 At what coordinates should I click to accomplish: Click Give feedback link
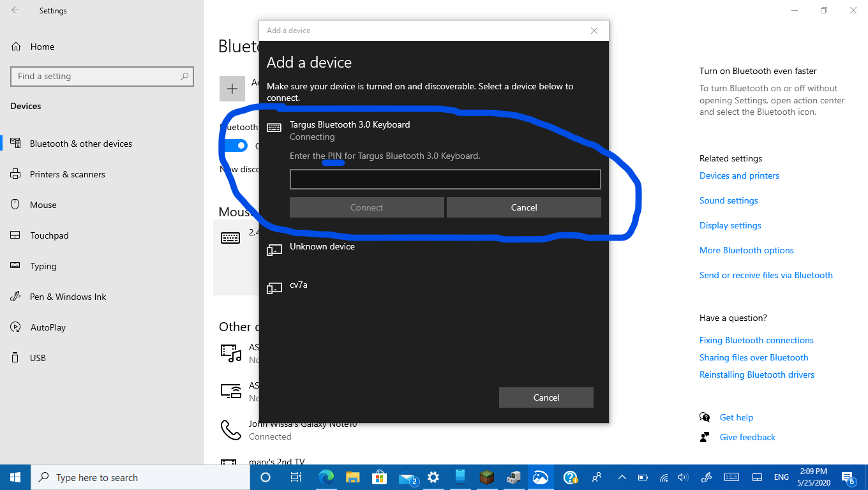point(747,437)
